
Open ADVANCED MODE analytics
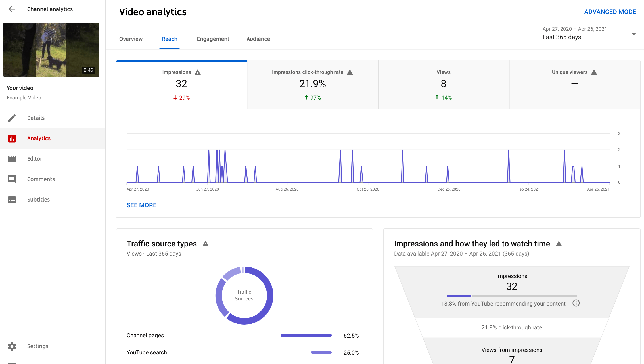(610, 12)
